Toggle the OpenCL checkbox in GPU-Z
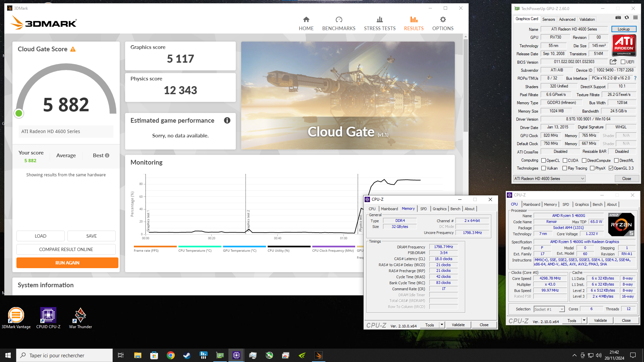Screen dimensions: 644x362 (543, 161)
